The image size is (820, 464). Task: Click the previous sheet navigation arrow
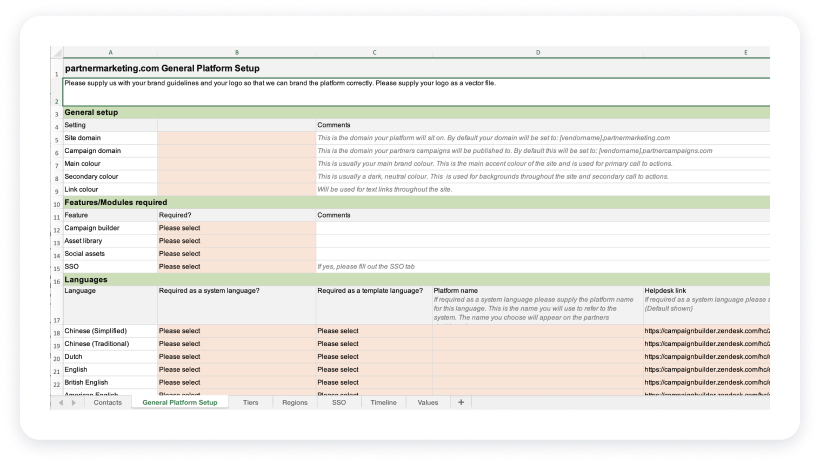60,402
